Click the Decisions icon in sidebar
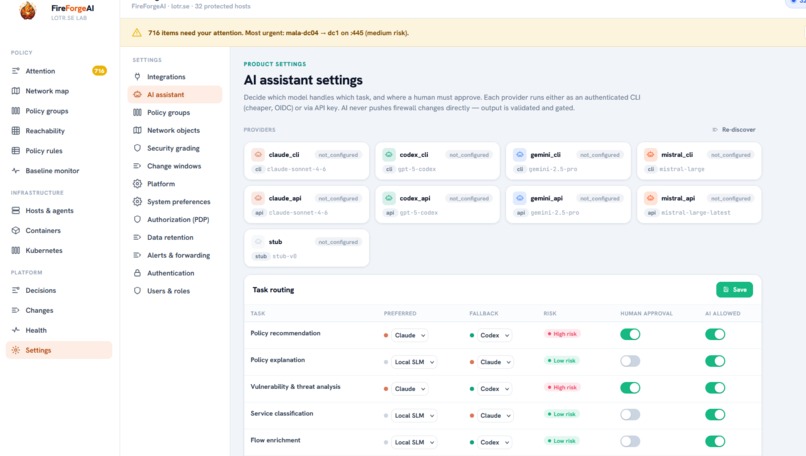 (15, 290)
